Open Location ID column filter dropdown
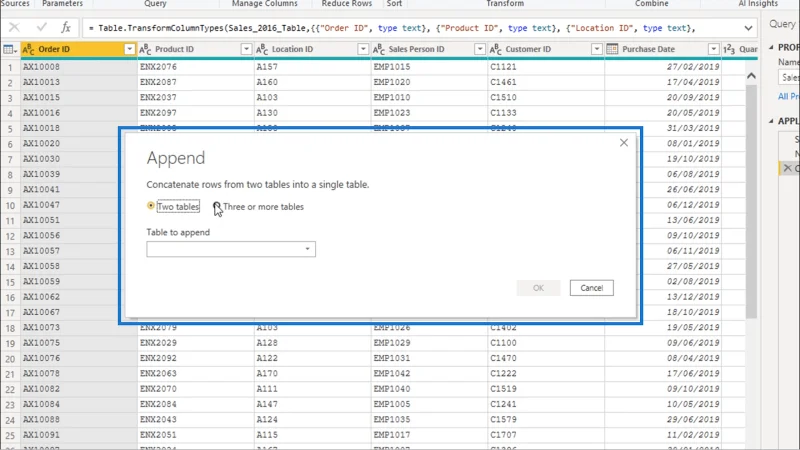 coord(363,49)
